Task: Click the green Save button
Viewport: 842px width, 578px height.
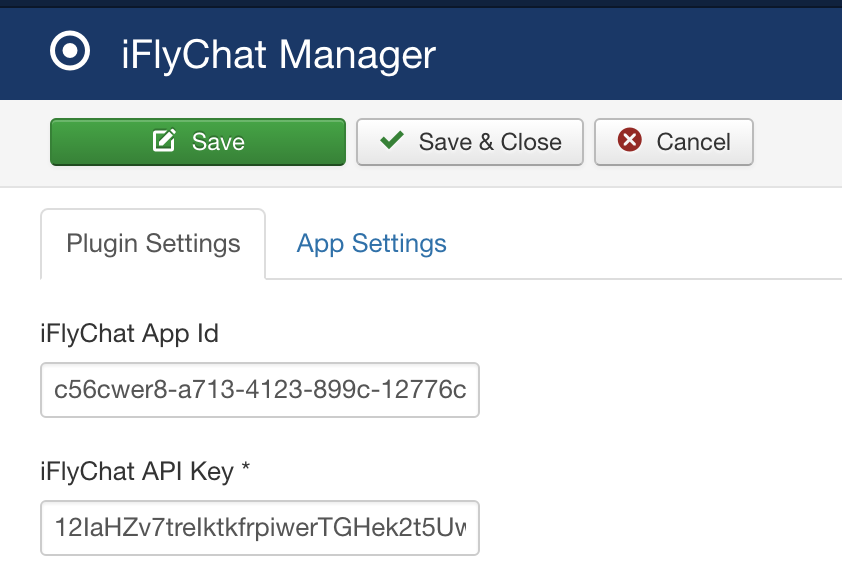Action: [198, 142]
